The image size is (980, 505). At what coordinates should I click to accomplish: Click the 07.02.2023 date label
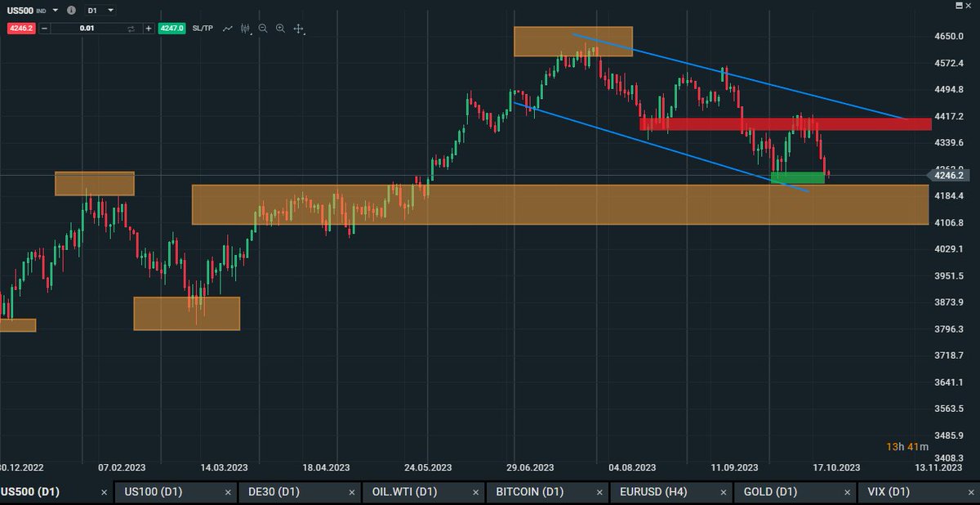(x=122, y=467)
